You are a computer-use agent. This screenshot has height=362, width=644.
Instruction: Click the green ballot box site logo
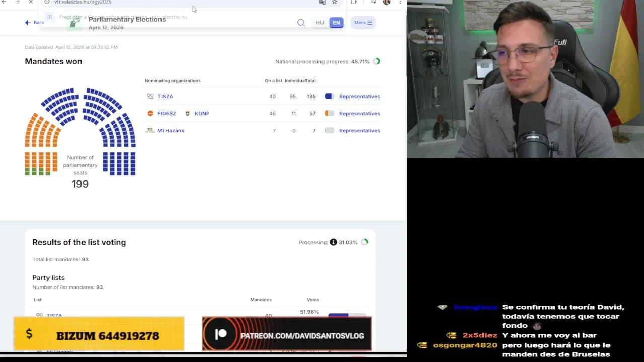pyautogui.click(x=75, y=23)
